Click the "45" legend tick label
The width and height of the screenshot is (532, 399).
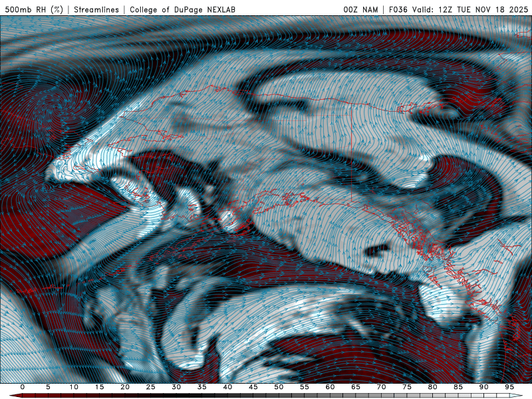253,387
